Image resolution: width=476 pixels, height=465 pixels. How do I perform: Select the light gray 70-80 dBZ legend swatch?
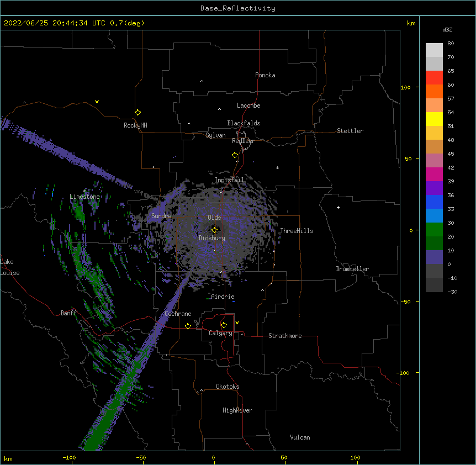click(434, 50)
